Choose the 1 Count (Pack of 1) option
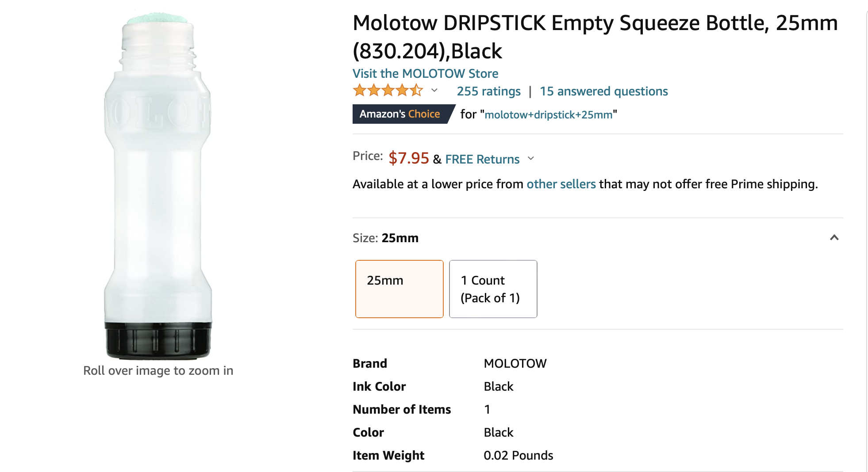868x472 pixels. [493, 289]
